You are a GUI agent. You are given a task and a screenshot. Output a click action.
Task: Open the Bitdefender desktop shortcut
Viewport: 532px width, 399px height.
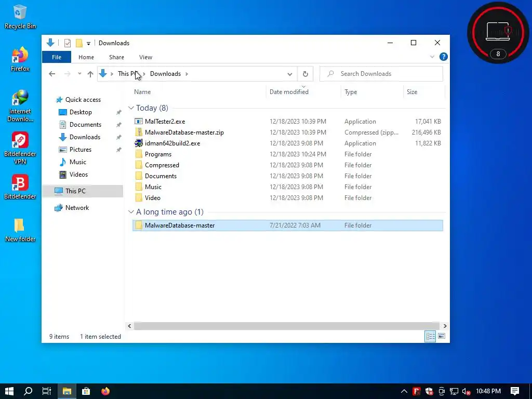[20, 187]
